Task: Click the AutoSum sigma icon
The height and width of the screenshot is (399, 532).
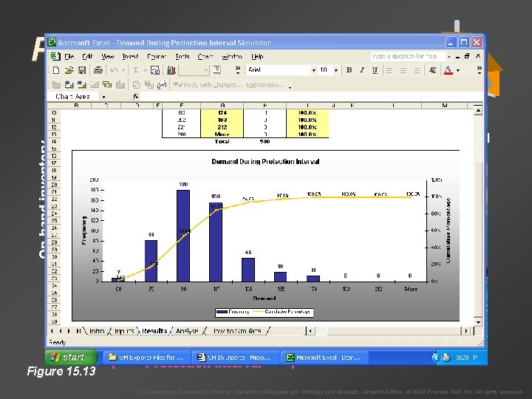Action: point(136,70)
